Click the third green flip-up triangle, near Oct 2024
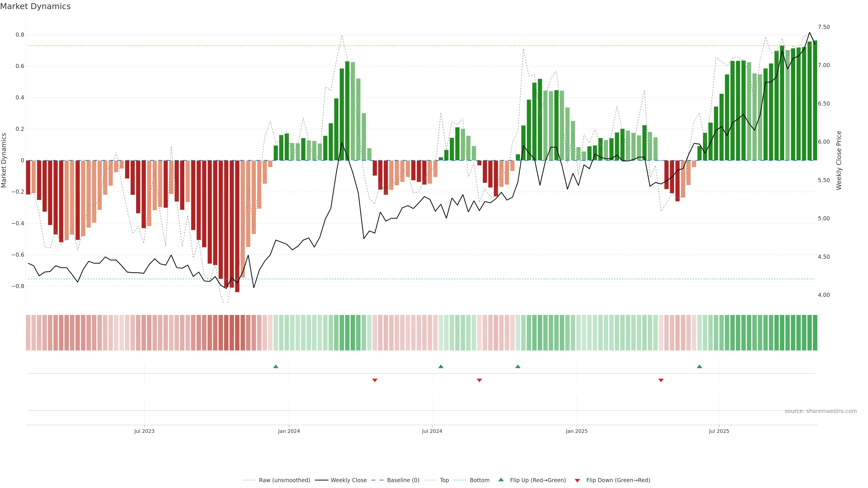 coord(518,366)
